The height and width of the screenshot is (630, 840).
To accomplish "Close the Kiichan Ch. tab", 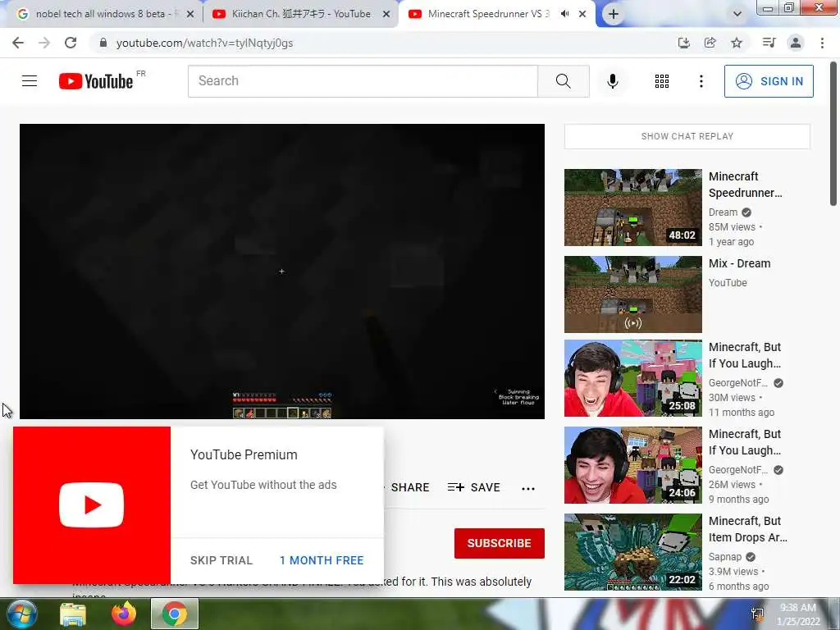I will pyautogui.click(x=386, y=15).
